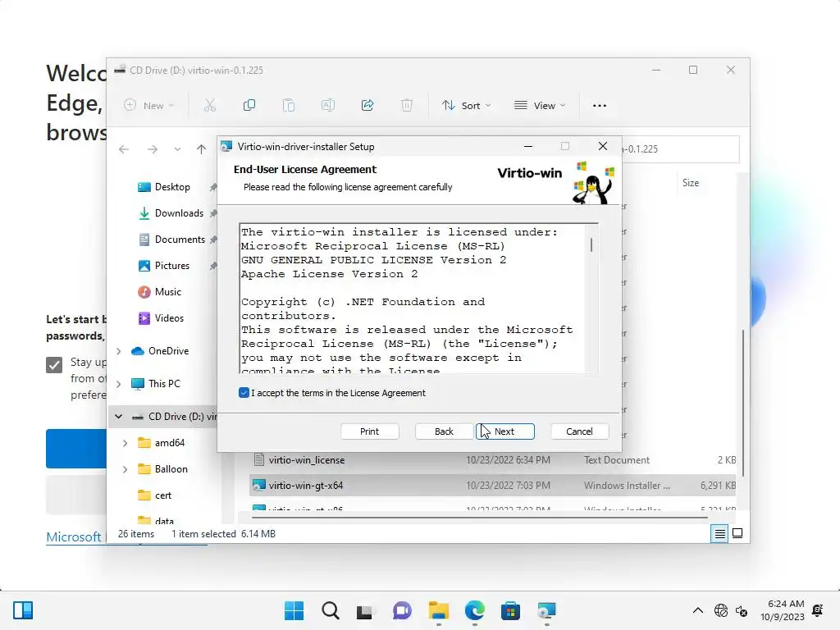Cancel the Virtio-win installer
840x630 pixels.
pyautogui.click(x=579, y=431)
